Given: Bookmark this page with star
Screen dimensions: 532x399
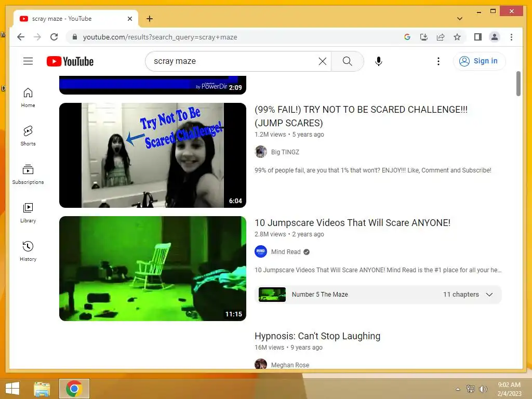Looking at the screenshot, I should [x=457, y=37].
